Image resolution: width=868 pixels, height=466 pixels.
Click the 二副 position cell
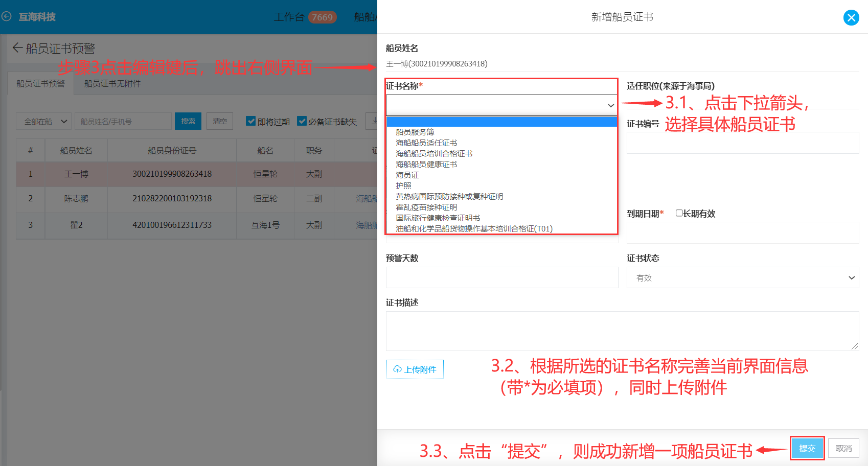(x=314, y=199)
